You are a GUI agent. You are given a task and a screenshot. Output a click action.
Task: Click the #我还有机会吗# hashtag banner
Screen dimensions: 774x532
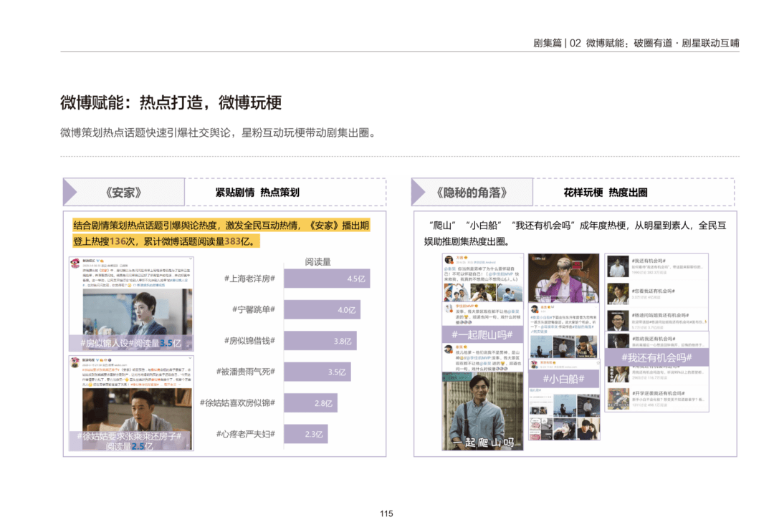656,357
